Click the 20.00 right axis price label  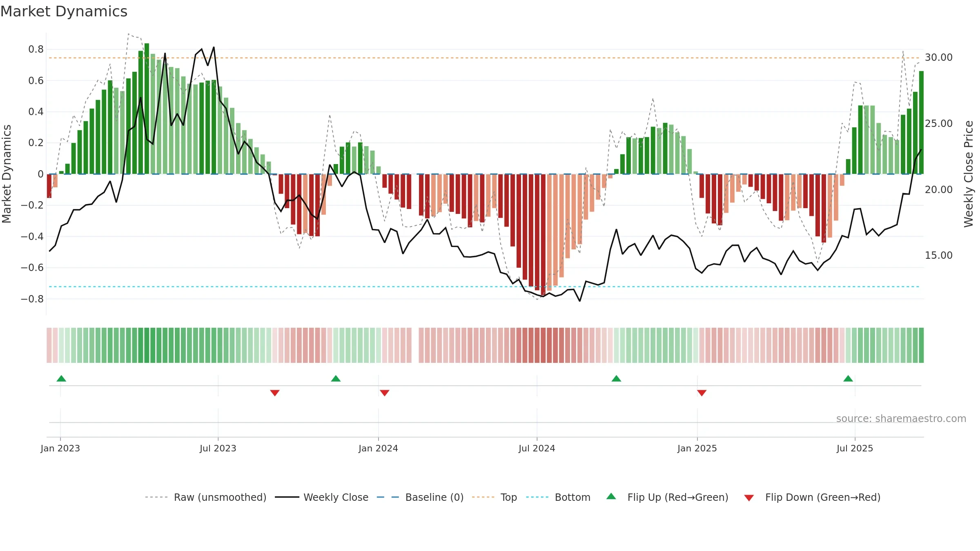939,189
